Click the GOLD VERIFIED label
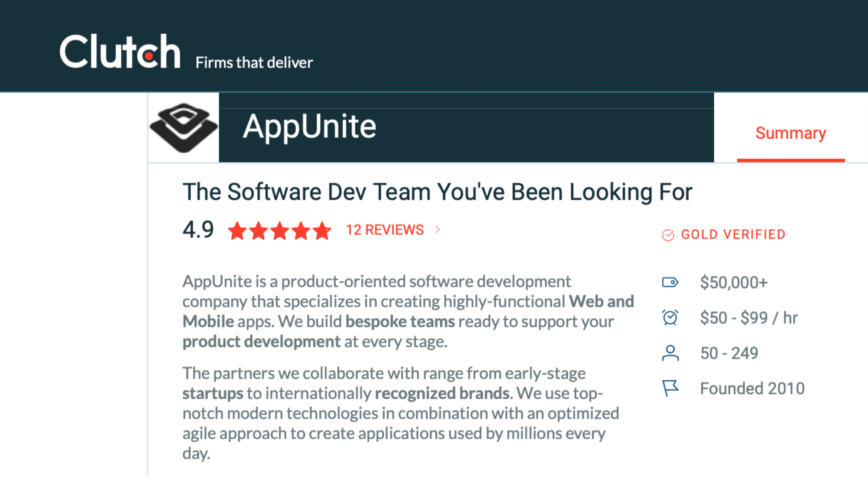The height and width of the screenshot is (489, 868). (x=733, y=235)
